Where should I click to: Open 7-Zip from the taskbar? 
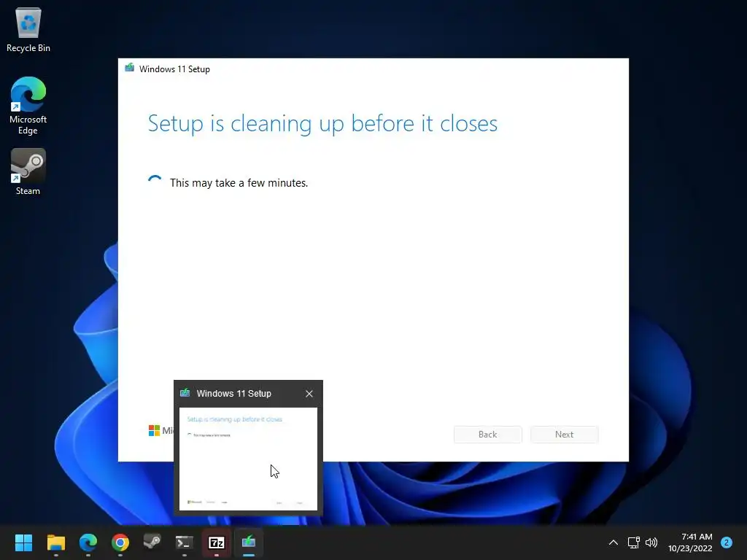pyautogui.click(x=216, y=542)
